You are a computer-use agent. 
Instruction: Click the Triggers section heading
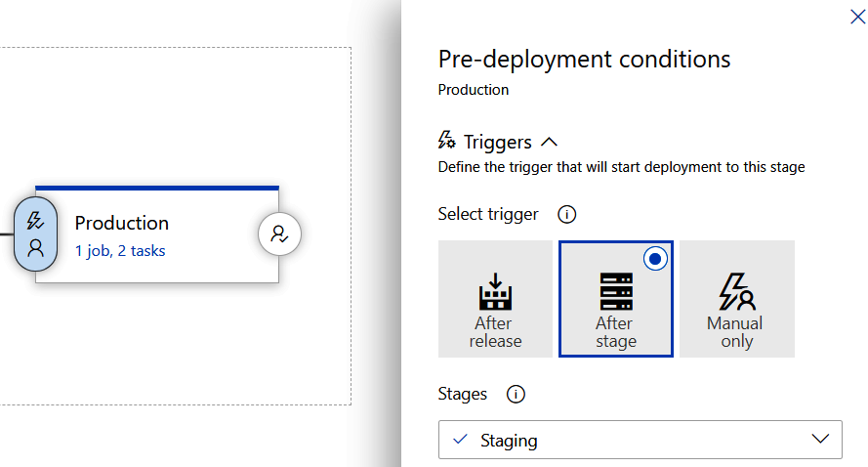point(497,142)
